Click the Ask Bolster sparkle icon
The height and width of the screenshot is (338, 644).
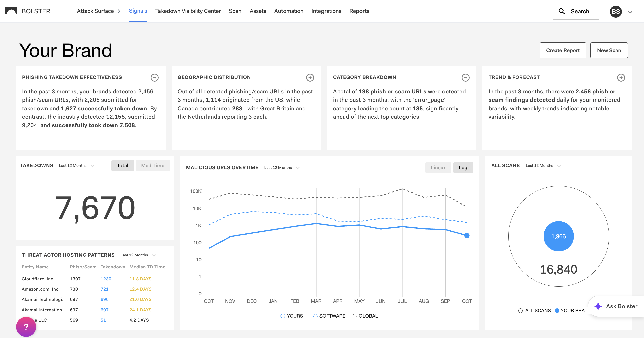pyautogui.click(x=598, y=306)
